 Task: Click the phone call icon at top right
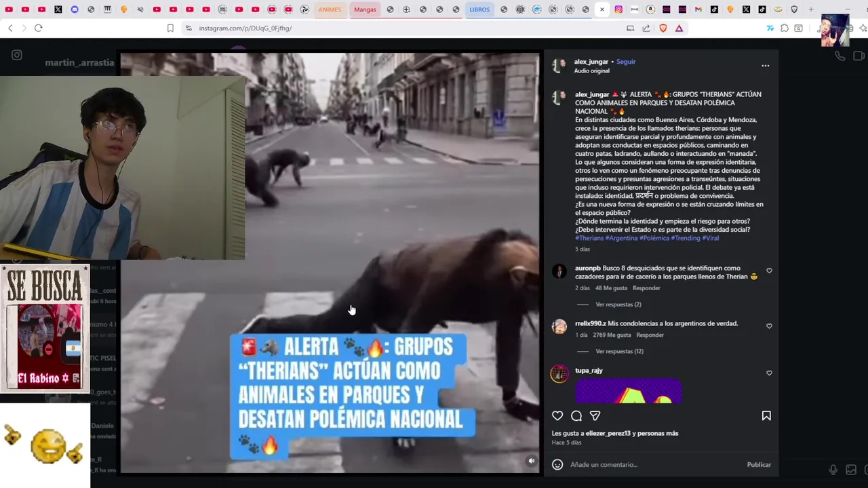(840, 56)
